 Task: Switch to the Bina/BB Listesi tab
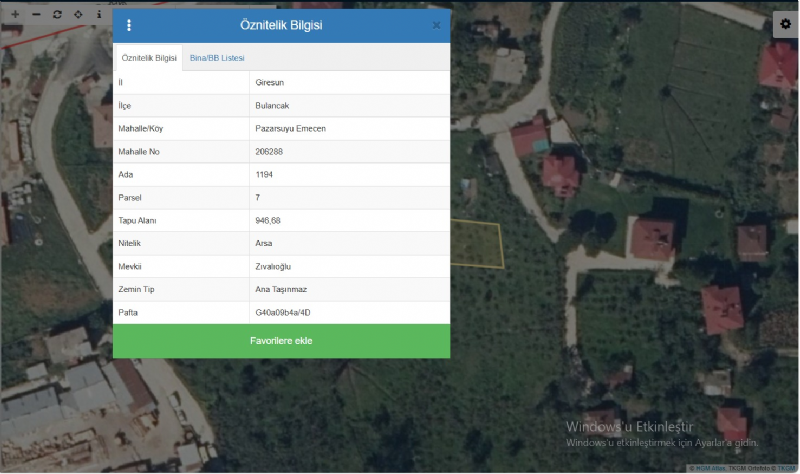[x=217, y=59]
